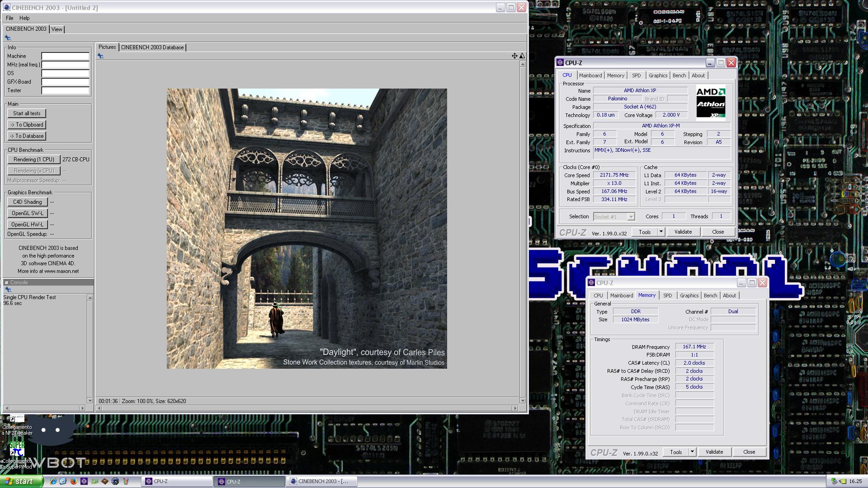
Task: Open the Help menu
Action: coord(24,18)
